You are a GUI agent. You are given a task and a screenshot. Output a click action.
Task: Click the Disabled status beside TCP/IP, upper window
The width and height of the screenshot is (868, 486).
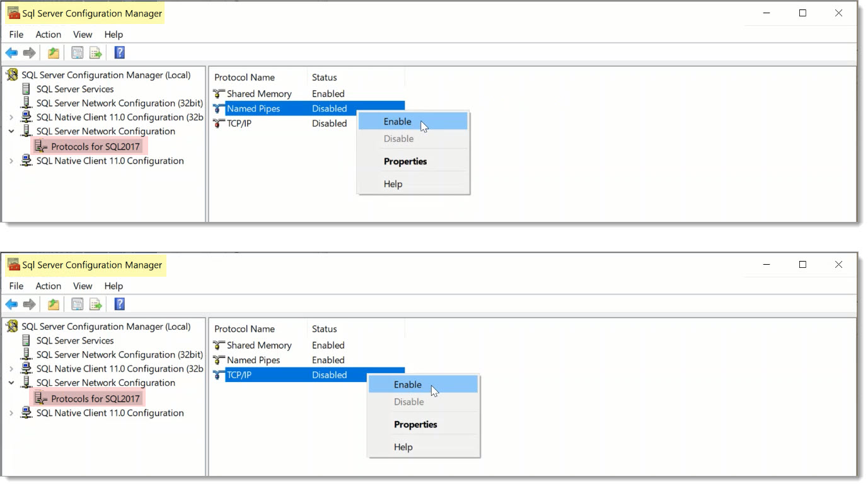click(330, 124)
